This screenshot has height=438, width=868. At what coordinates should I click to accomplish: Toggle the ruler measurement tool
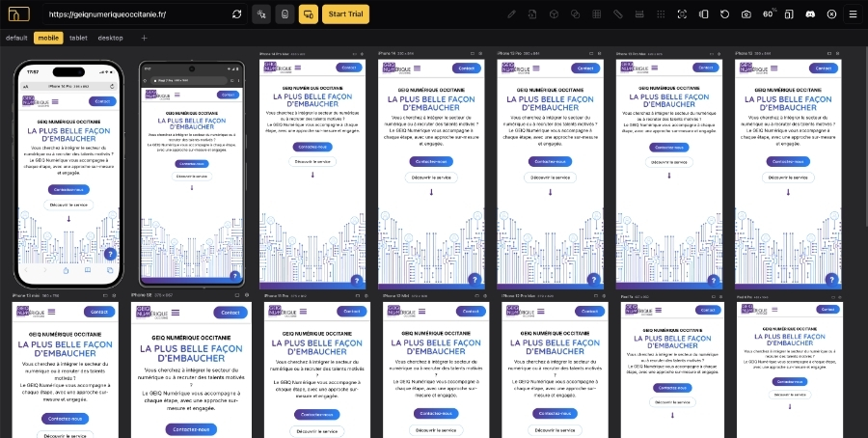(618, 14)
